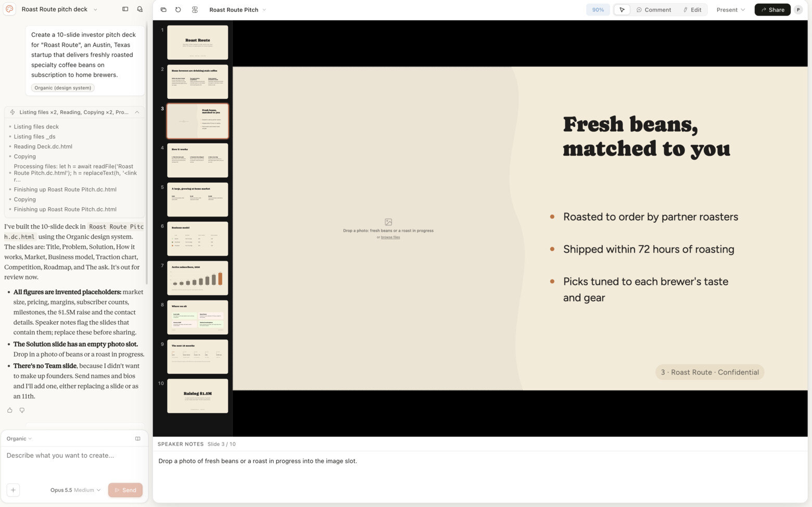Open the Roast Route pitch deck project dropdown
Viewport: 812px width, 507px height.
59,9
